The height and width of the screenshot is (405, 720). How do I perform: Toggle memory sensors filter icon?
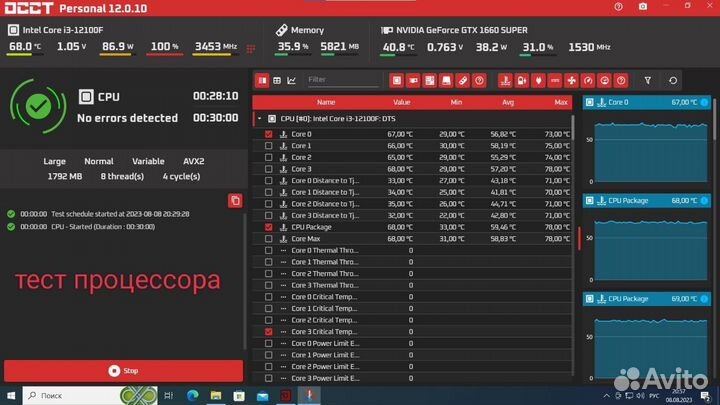(463, 80)
